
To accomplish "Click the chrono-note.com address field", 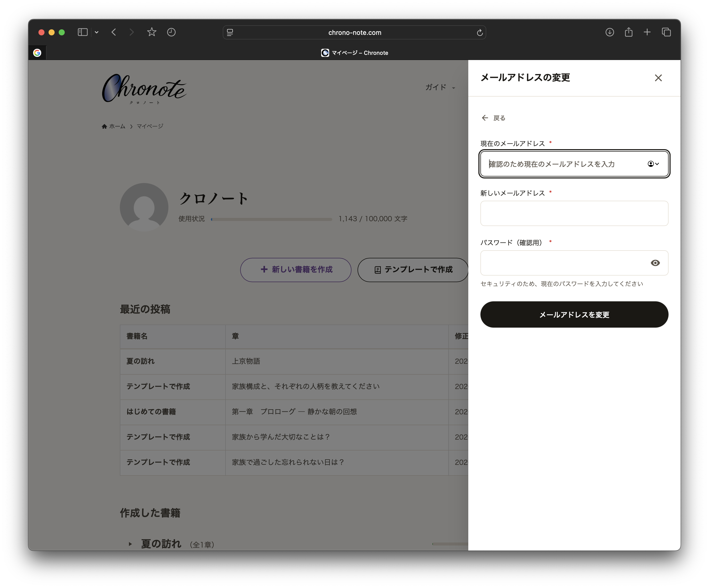I will pyautogui.click(x=354, y=32).
